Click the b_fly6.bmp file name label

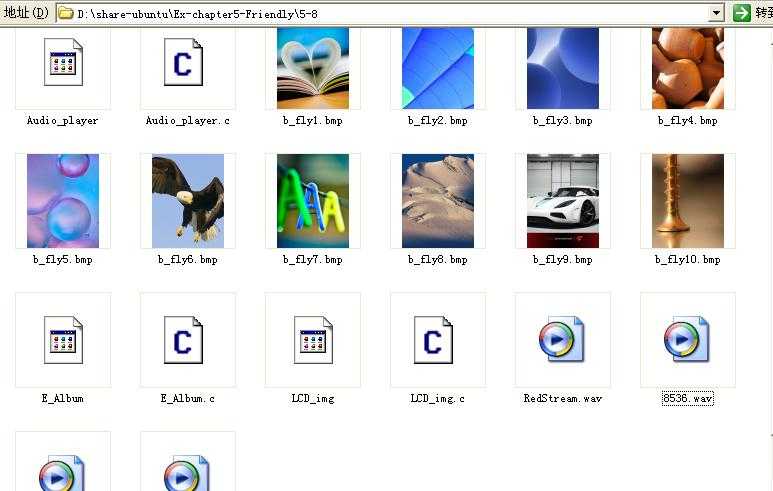click(x=188, y=260)
